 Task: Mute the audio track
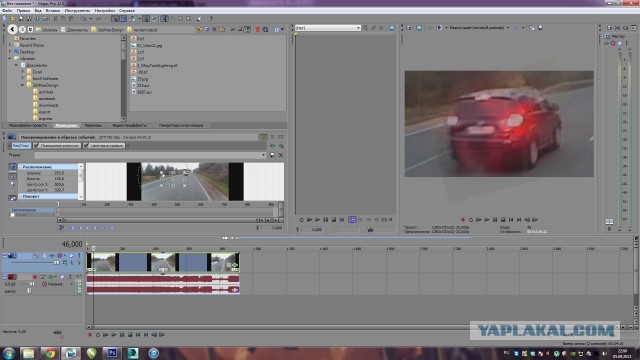click(62, 277)
